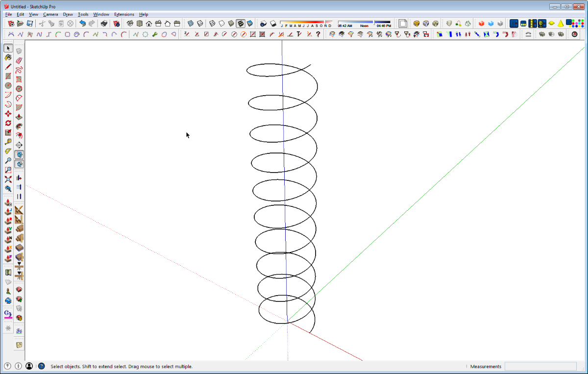588x374 pixels.
Task: Select the Eraser tool
Action: [x=19, y=60]
